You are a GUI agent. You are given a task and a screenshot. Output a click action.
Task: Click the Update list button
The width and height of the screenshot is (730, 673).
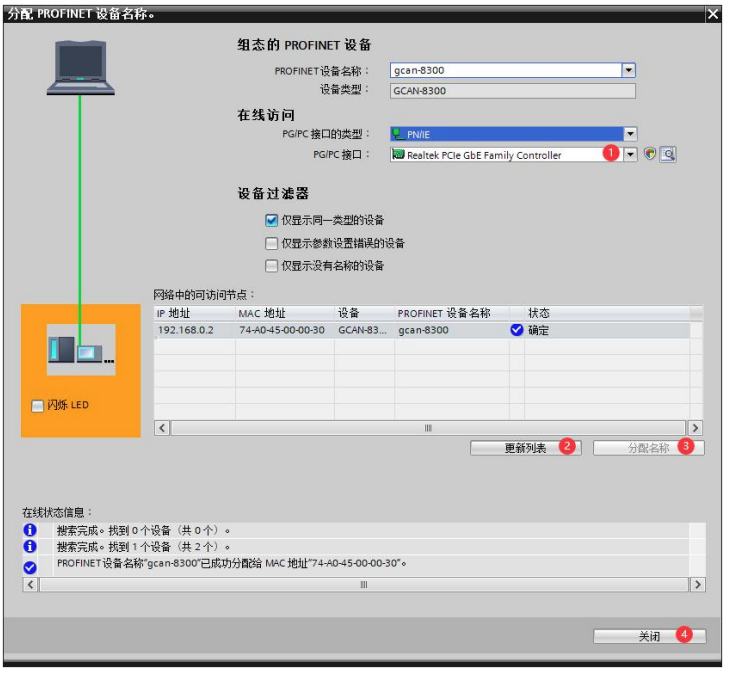[x=526, y=448]
